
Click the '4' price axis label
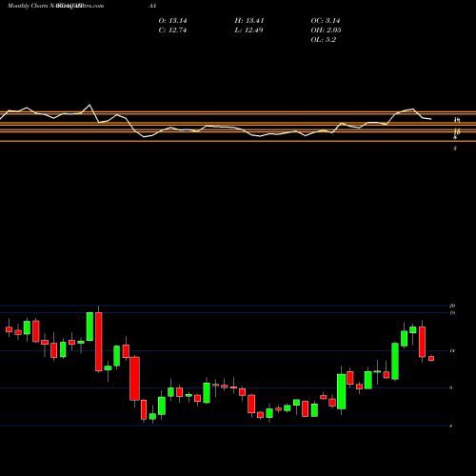click(x=451, y=426)
